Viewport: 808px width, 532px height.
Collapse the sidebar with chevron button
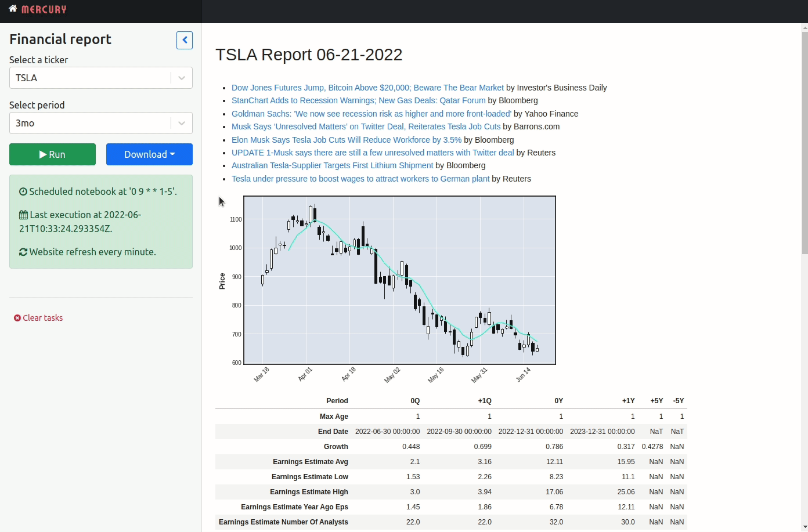tap(185, 40)
